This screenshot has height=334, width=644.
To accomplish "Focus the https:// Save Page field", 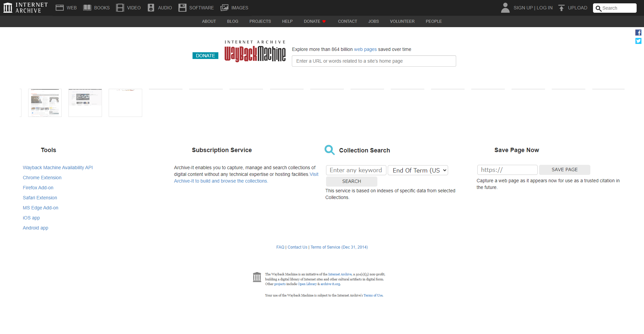I will click(x=507, y=170).
